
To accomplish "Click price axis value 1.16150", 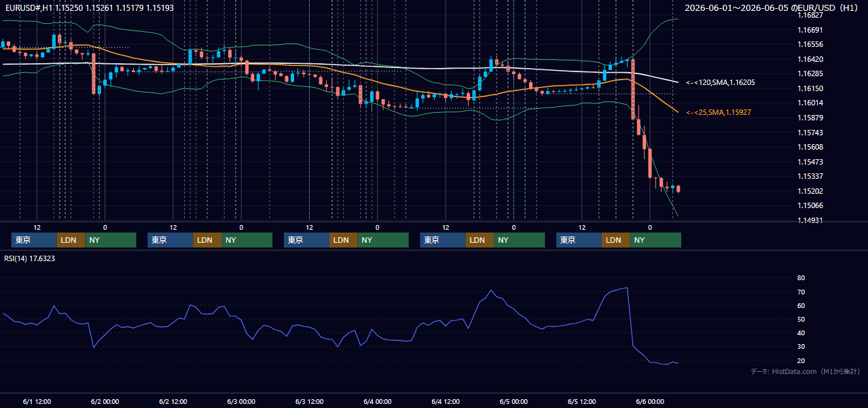I will coord(810,88).
